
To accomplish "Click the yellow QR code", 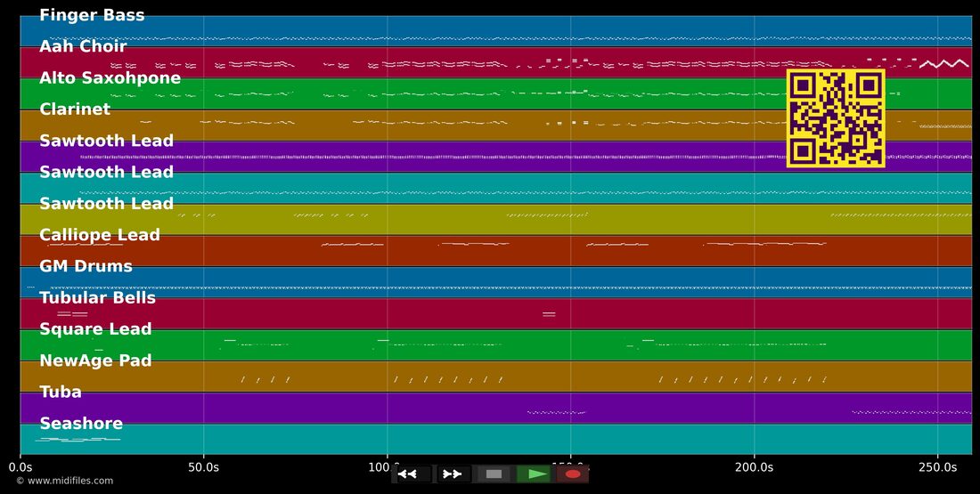I will click(836, 118).
